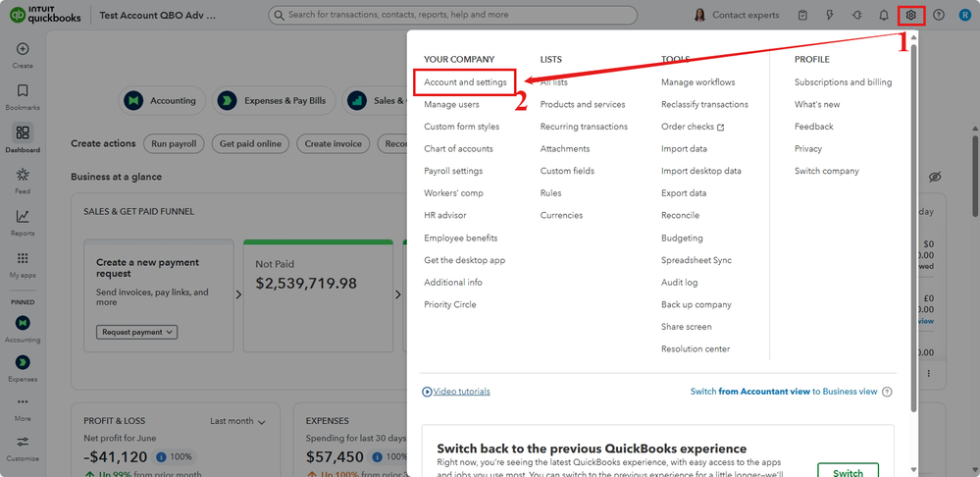The height and width of the screenshot is (477, 980).
Task: Open Back up company
Action: coord(696,304)
